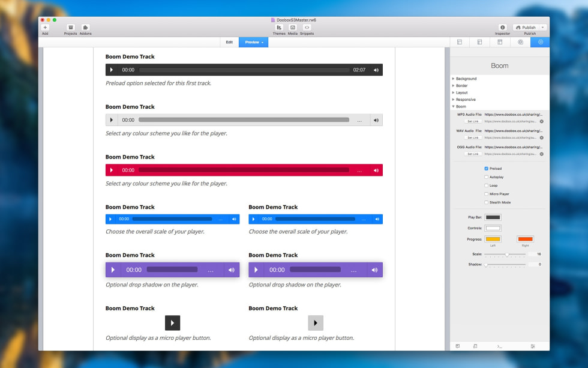This screenshot has height=368, width=588.
Task: Seek in the dark player's progress bar
Action: pyautogui.click(x=244, y=70)
